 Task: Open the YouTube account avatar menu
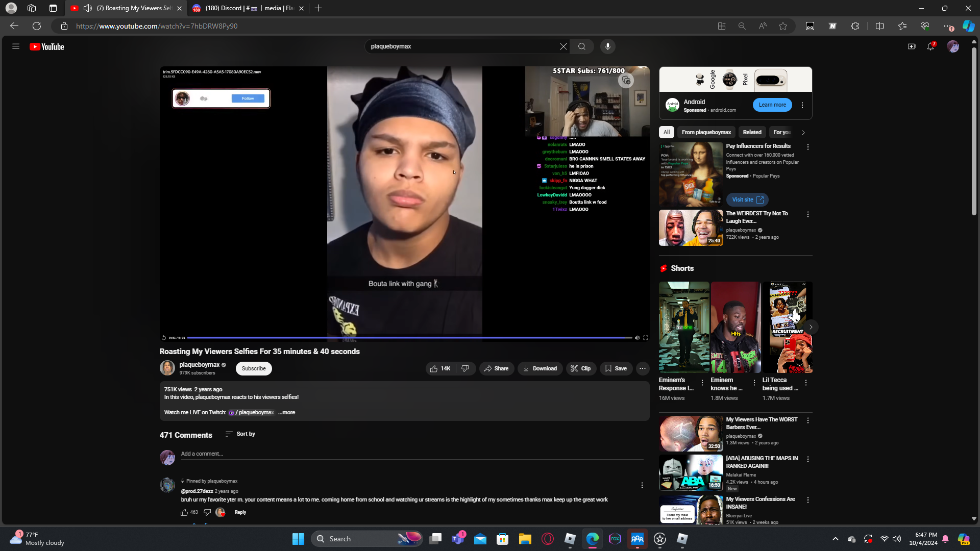(953, 46)
